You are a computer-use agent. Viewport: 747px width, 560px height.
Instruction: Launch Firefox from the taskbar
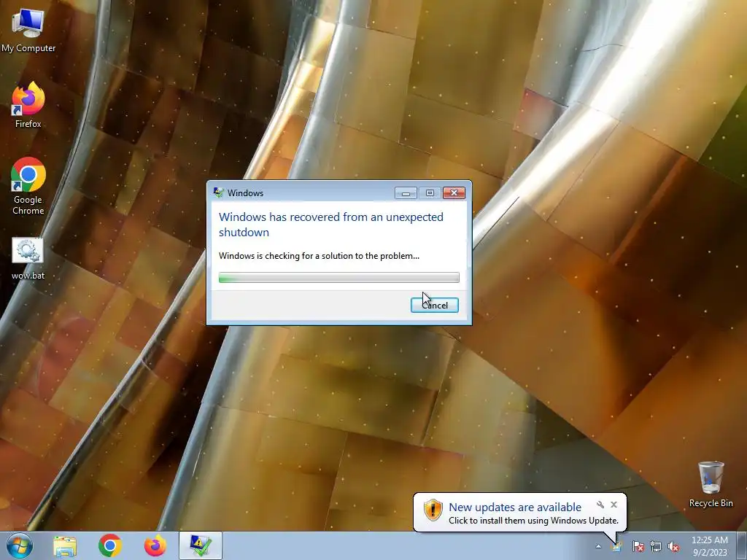(155, 545)
